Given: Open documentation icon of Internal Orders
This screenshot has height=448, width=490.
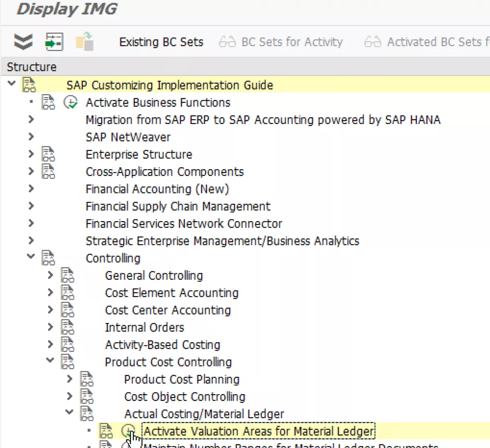Looking at the screenshot, I should pos(67,327).
